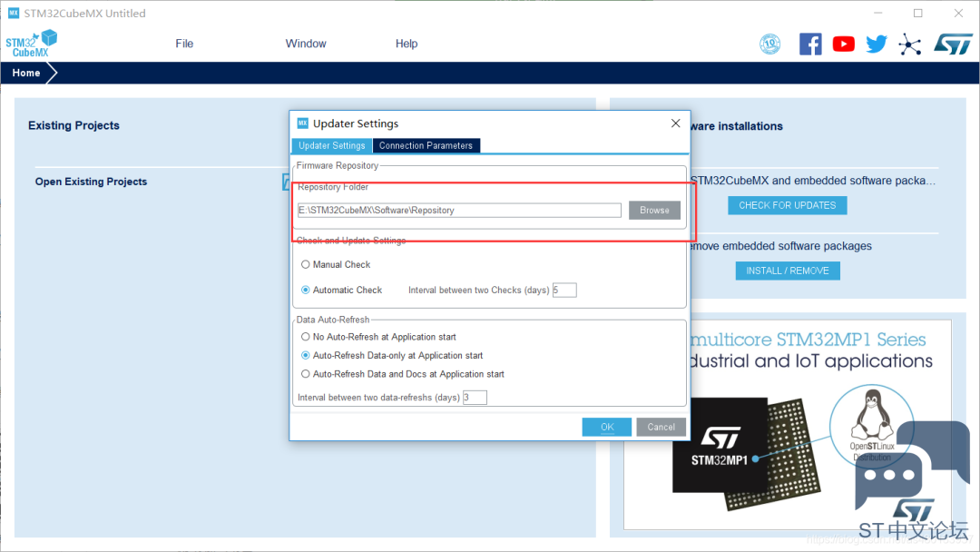Choose No Auto-Refresh at Application start
Viewport: 980px width, 552px height.
(306, 337)
